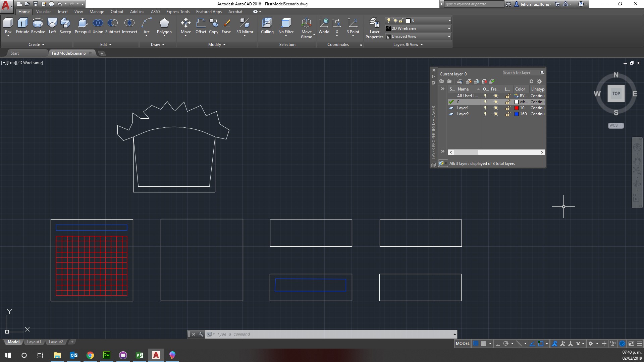Click the red color swatch of Layer1
This screenshot has height=362, width=644.
(517, 108)
